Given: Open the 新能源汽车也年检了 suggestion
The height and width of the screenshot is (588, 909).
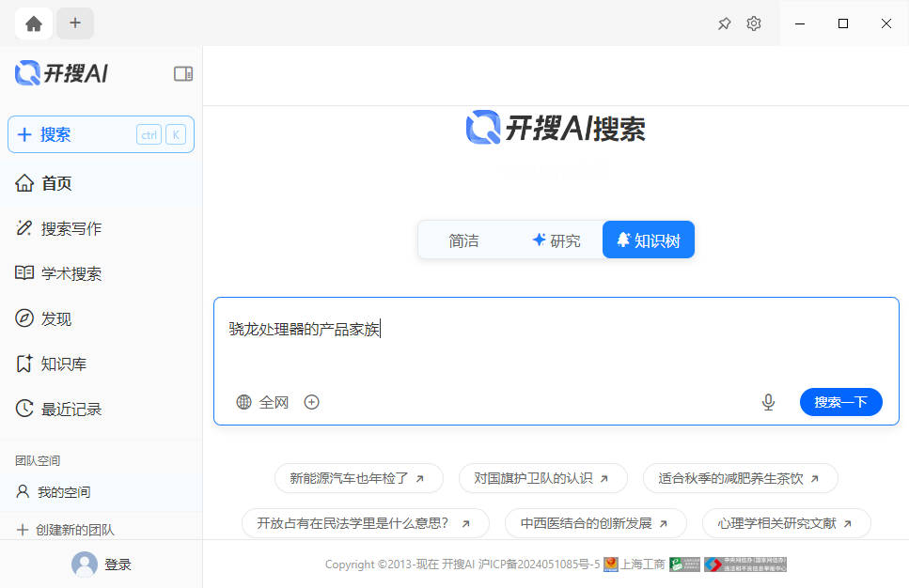Looking at the screenshot, I should (x=358, y=478).
